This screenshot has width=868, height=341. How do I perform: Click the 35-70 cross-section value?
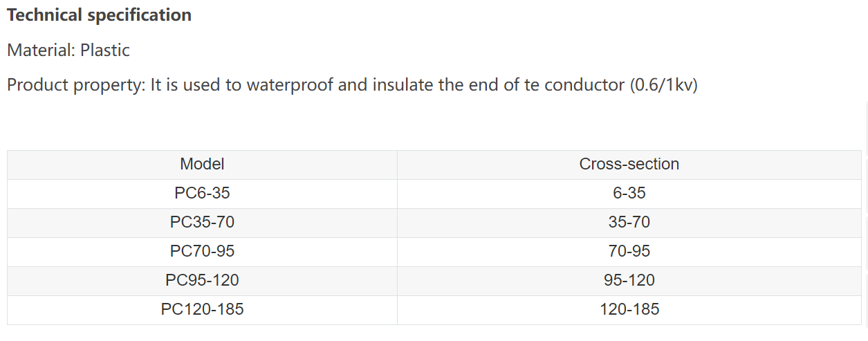(x=629, y=223)
